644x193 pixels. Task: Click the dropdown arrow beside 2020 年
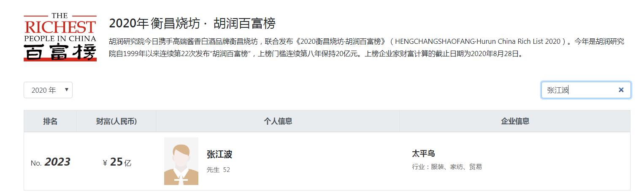tap(66, 90)
